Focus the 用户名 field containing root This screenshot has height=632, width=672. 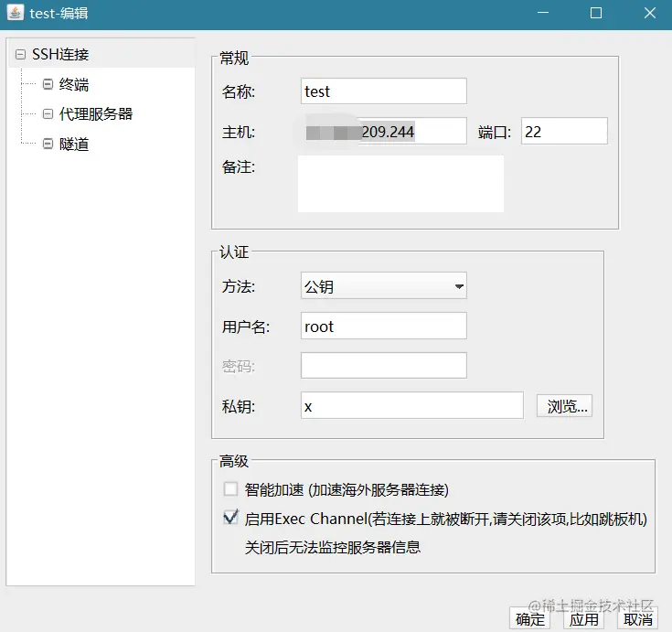pyautogui.click(x=384, y=326)
